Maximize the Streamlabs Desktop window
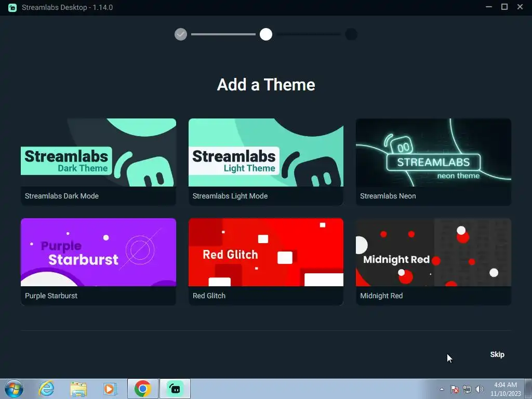Image resolution: width=532 pixels, height=399 pixels. [x=504, y=7]
